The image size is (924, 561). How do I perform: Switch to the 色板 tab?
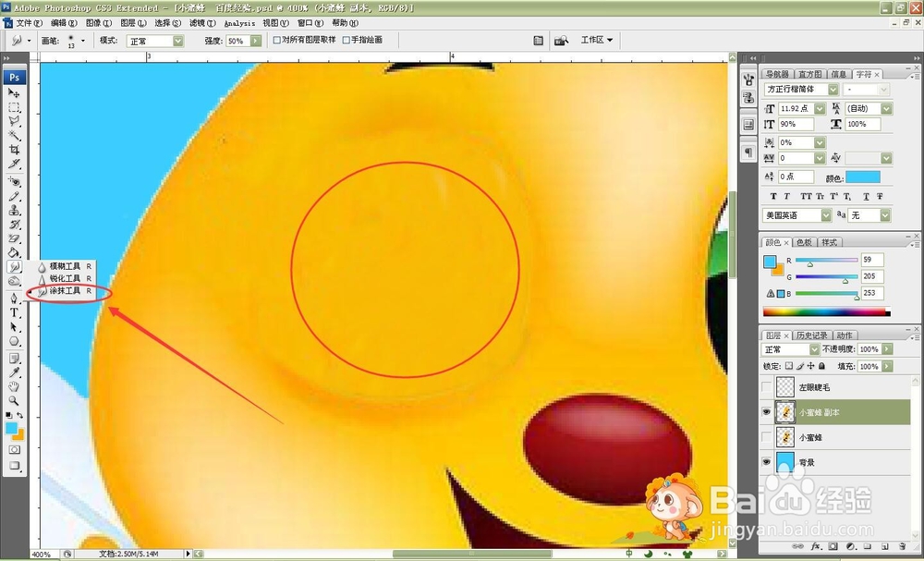804,242
